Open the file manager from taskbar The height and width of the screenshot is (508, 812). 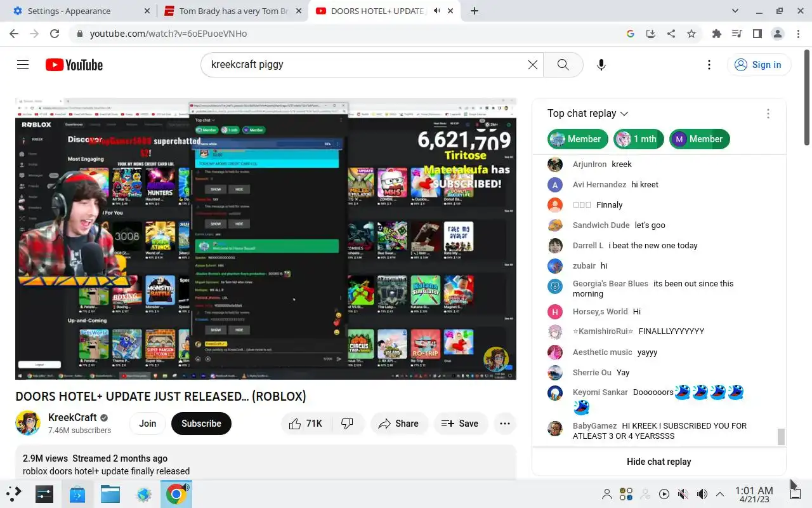pyautogui.click(x=110, y=493)
